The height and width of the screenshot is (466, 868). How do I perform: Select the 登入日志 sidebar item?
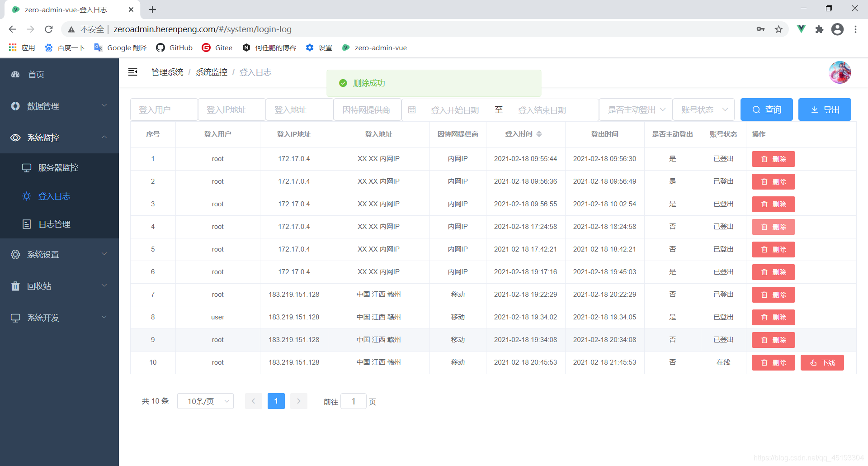[x=59, y=196]
